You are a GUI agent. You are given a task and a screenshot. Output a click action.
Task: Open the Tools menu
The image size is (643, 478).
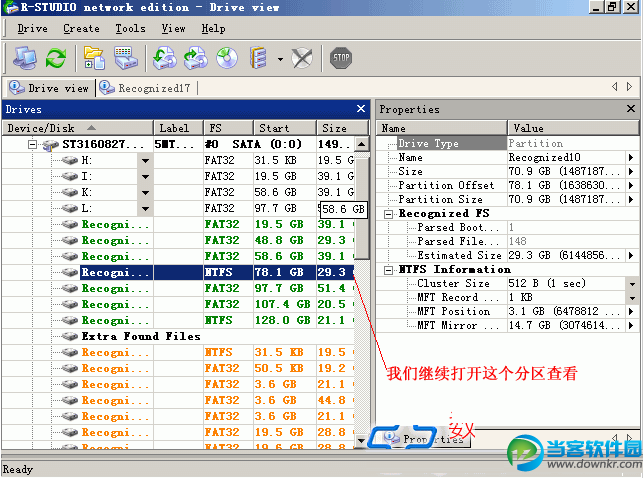[130, 29]
